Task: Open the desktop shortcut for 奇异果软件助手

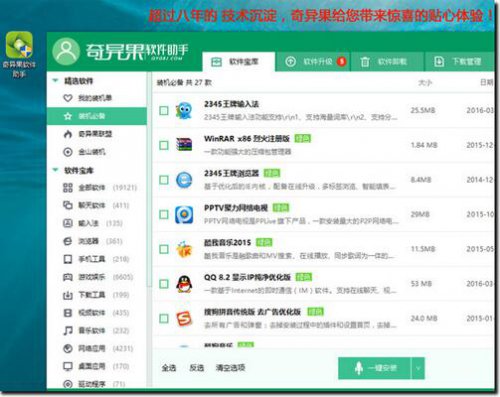Action: (x=19, y=54)
